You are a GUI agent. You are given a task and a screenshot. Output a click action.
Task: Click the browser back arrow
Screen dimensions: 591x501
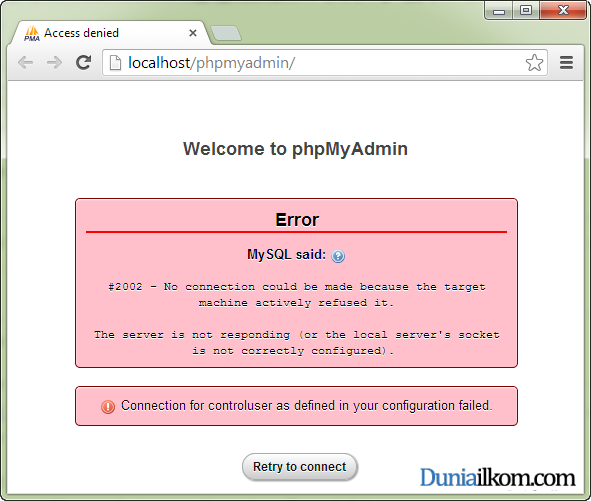[26, 63]
